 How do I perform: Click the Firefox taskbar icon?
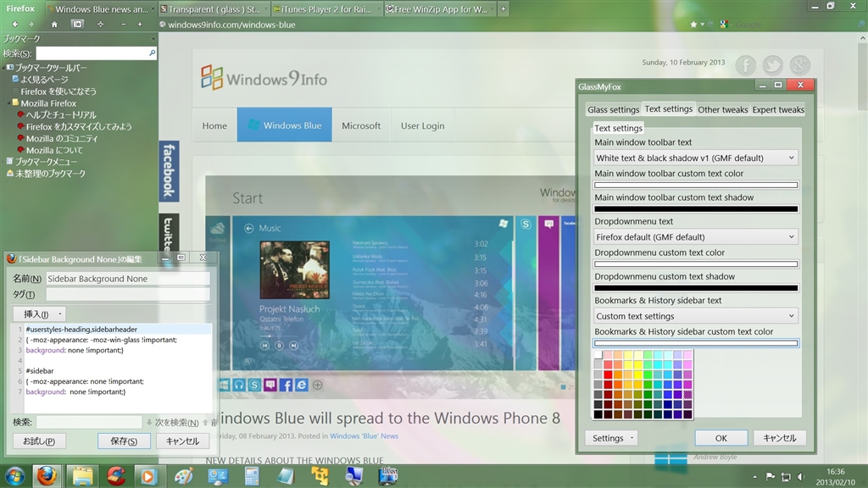click(47, 476)
